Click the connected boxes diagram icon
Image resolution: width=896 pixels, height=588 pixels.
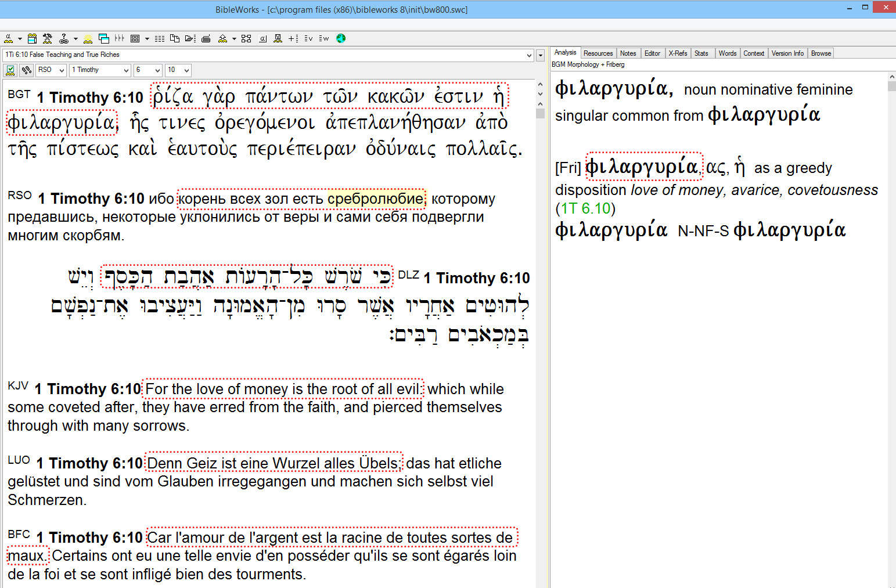246,38
